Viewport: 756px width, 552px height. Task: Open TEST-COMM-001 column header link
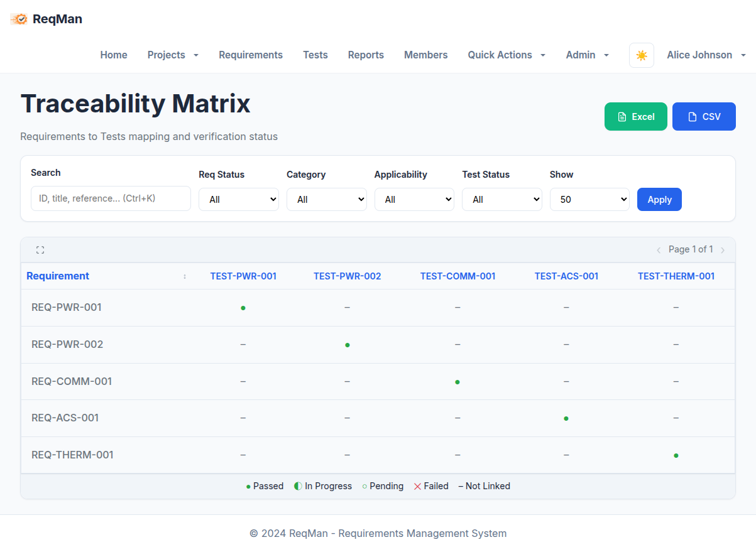tap(458, 276)
